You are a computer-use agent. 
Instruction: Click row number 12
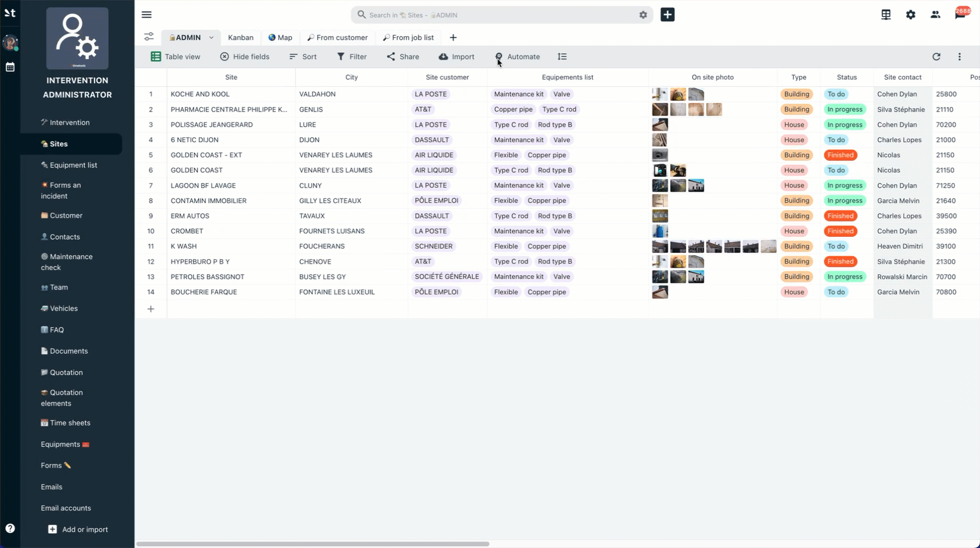pyautogui.click(x=151, y=262)
